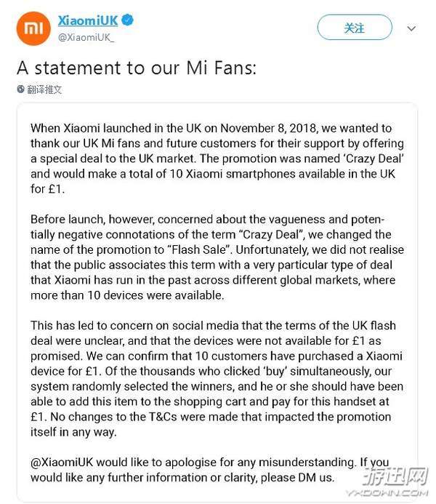
Task: Click the tweet text "A statement to our Mi Fans:"
Action: [137, 68]
